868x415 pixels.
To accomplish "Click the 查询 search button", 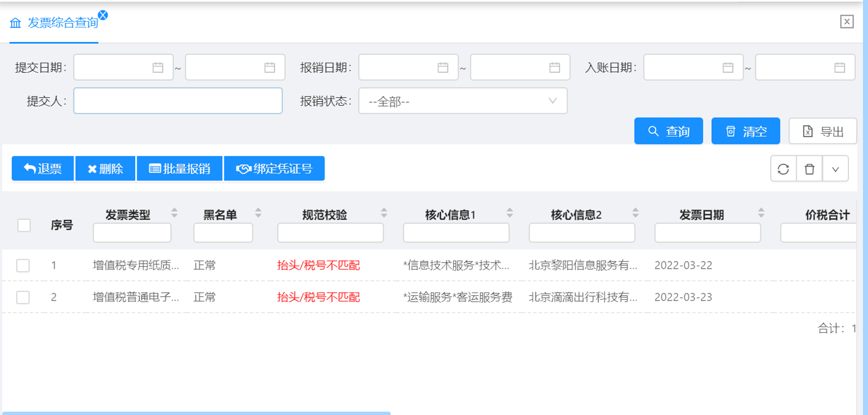I will click(669, 132).
